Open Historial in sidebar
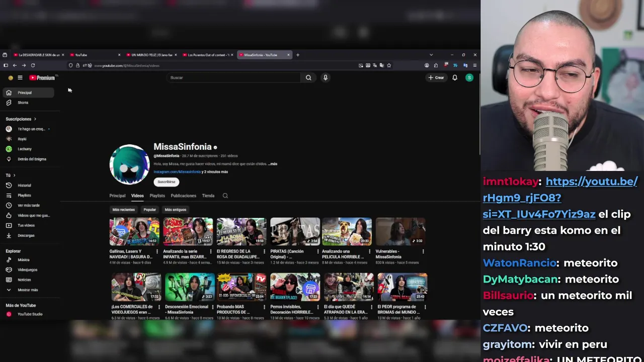The image size is (644, 362). pyautogui.click(x=29, y=186)
